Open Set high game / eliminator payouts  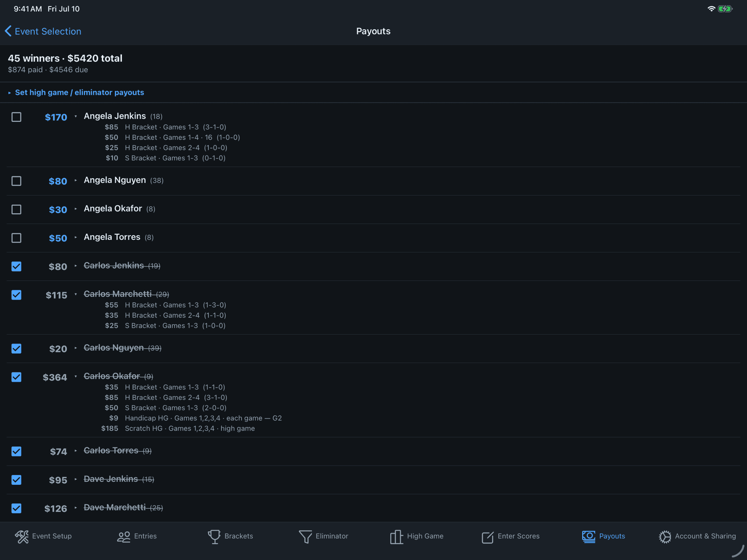(79, 92)
